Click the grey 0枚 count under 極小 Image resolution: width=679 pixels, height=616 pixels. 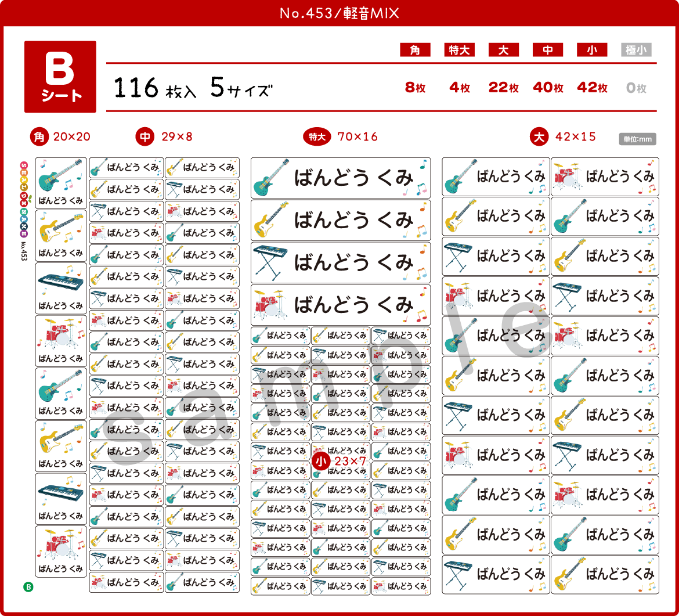click(636, 88)
